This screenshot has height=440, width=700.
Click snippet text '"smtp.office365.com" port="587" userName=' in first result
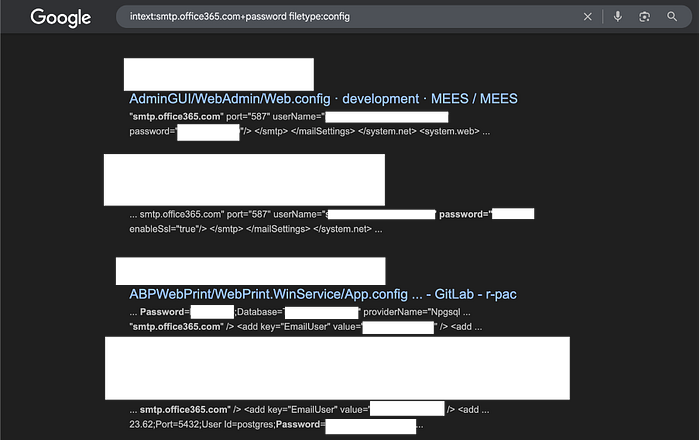(x=227, y=117)
